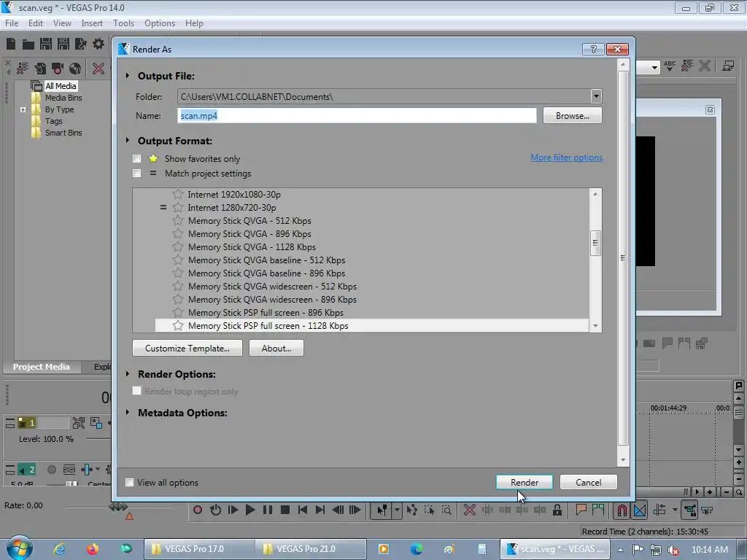Click the Windows Start button
The width and height of the screenshot is (747, 560).
[x=19, y=548]
